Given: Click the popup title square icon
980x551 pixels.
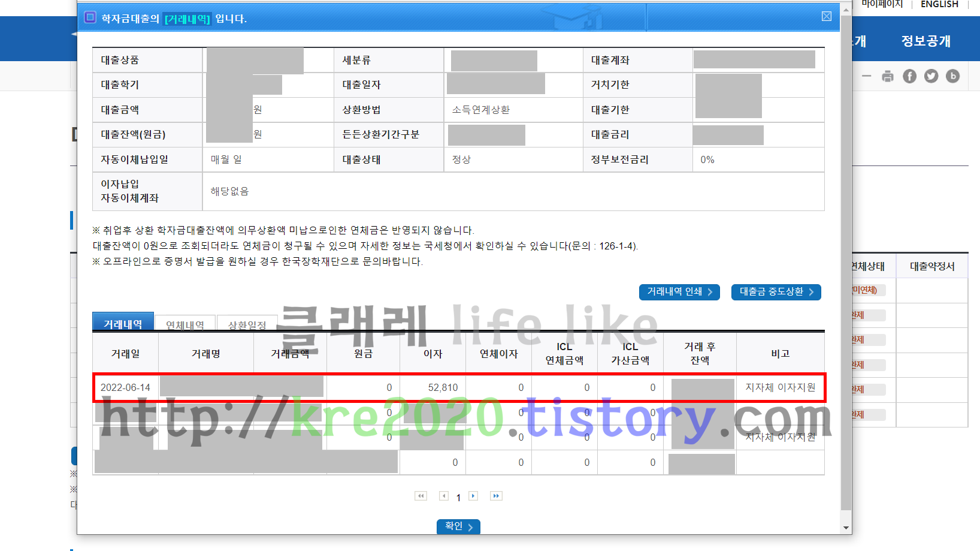Looking at the screenshot, I should coord(90,17).
